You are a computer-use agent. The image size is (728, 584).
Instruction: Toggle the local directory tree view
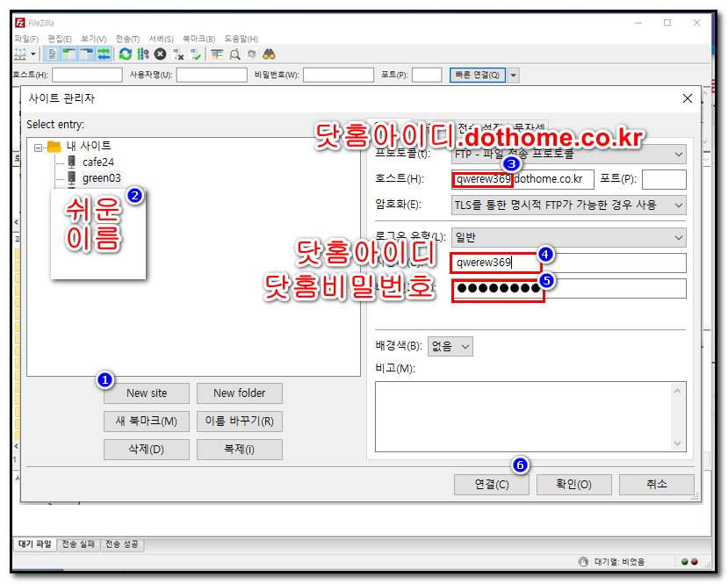click(x=69, y=54)
